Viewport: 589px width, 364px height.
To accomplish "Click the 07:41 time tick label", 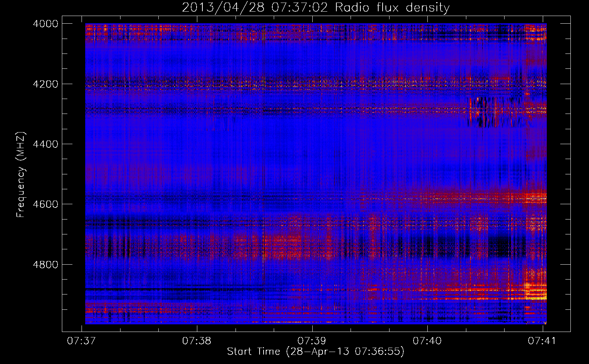I will point(542,341).
